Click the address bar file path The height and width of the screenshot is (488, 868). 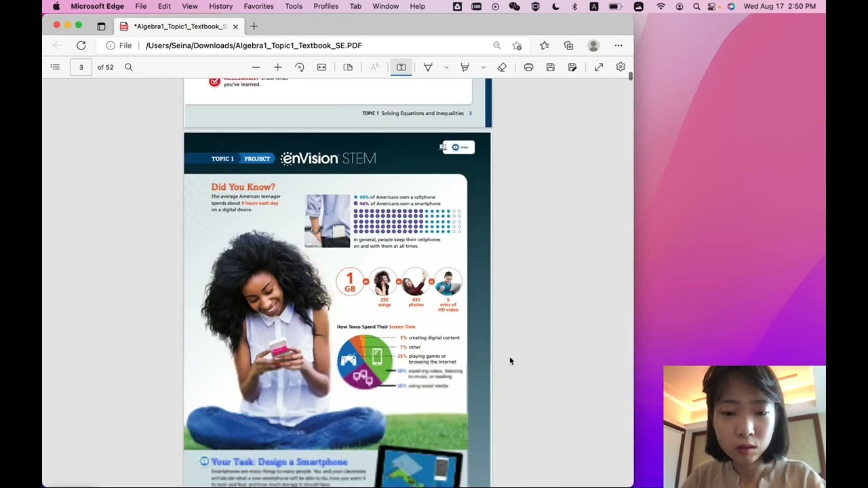pos(254,45)
